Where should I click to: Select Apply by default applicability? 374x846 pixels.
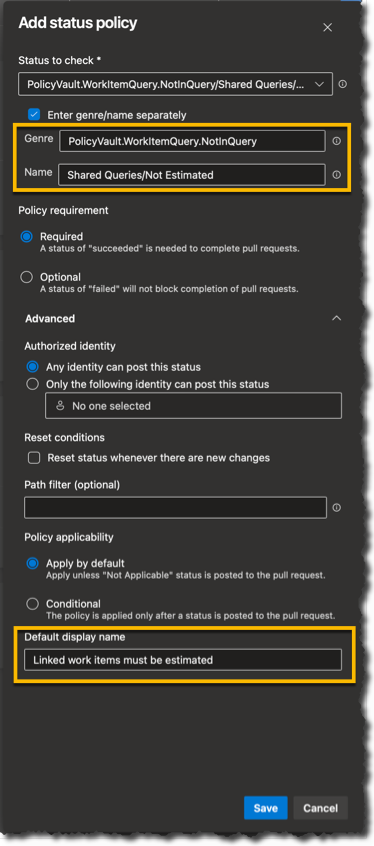point(32,563)
